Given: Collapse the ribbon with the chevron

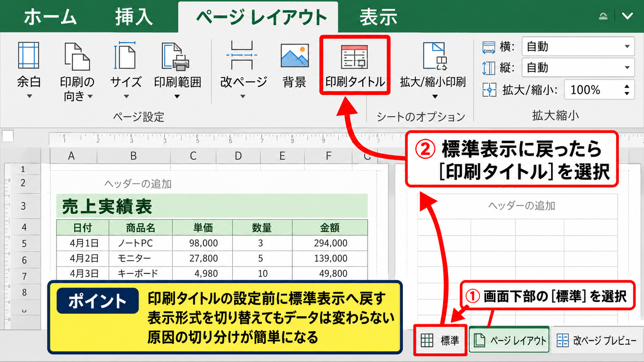Looking at the screenshot, I should point(628,16).
